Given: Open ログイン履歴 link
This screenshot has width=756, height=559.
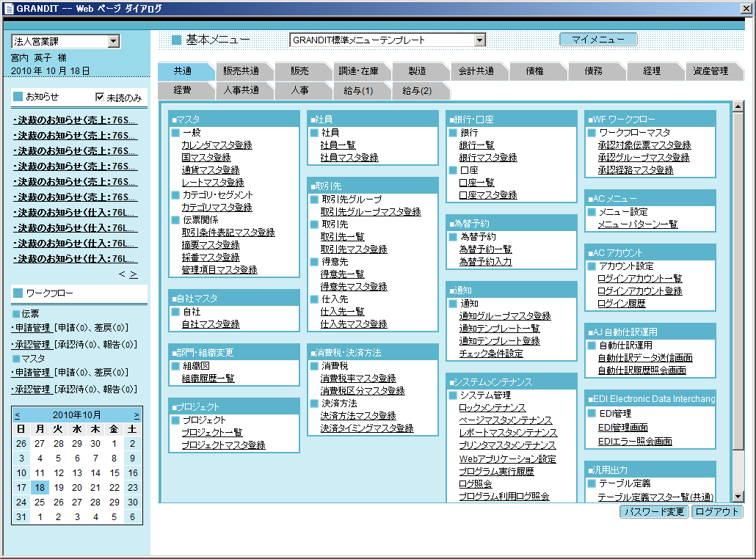Looking at the screenshot, I should 622,304.
